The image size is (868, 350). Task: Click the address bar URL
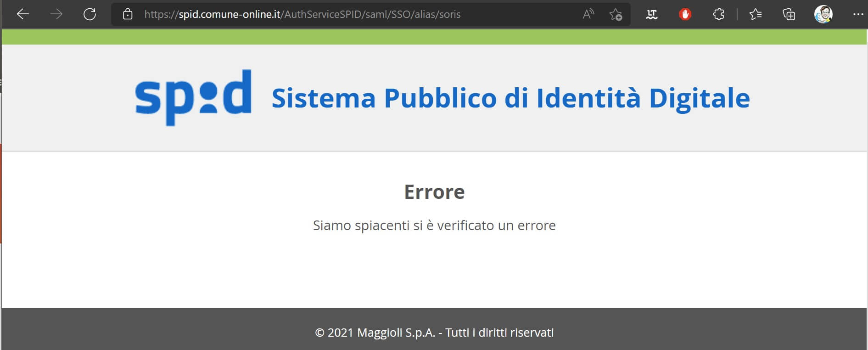point(302,14)
